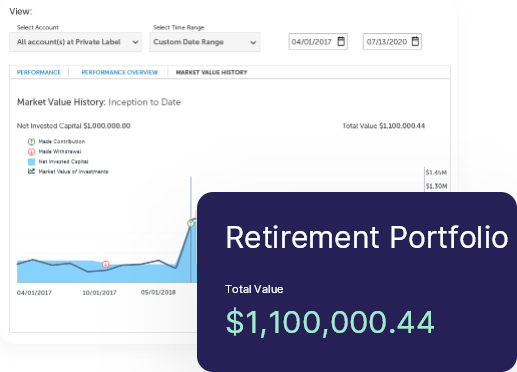
Task: Click the Market Value of Investments legend icon
Action: click(31, 171)
